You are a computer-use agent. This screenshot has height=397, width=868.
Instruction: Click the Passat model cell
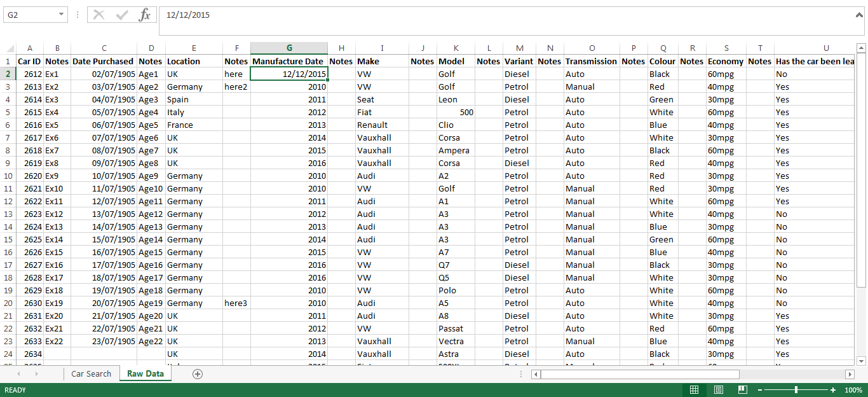[456, 328]
